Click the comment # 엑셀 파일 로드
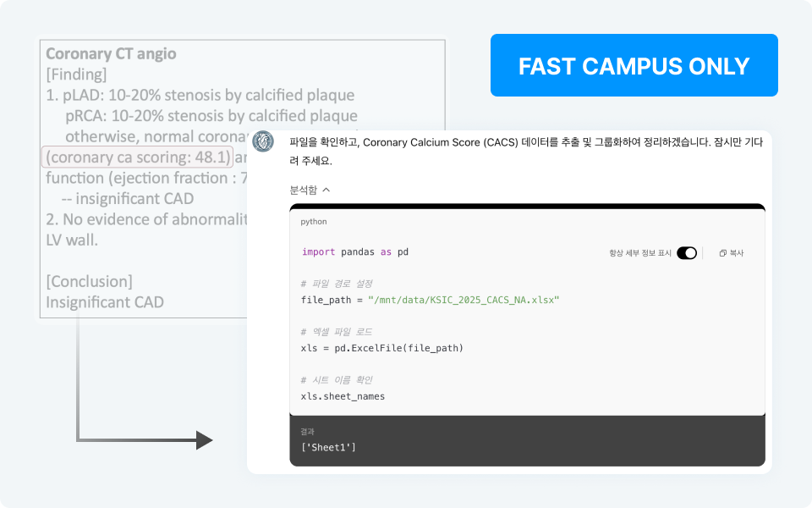The image size is (812, 508). coord(337,332)
